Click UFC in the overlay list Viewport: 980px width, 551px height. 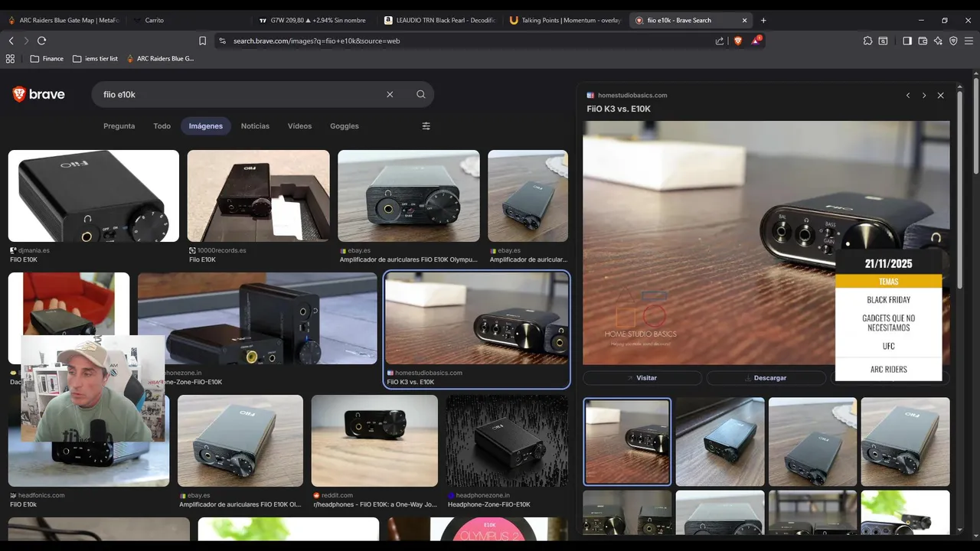(888, 347)
